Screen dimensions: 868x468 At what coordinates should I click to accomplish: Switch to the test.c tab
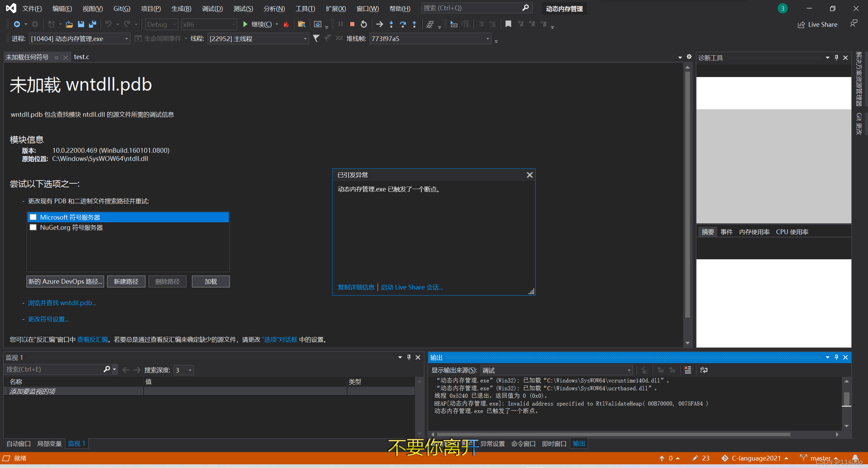pos(81,57)
